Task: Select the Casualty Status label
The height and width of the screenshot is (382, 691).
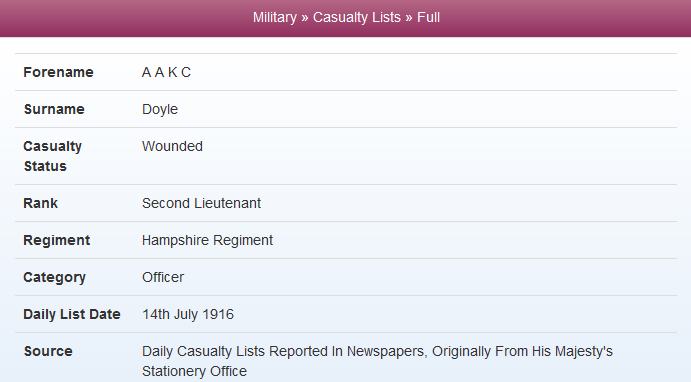Action: [x=52, y=156]
